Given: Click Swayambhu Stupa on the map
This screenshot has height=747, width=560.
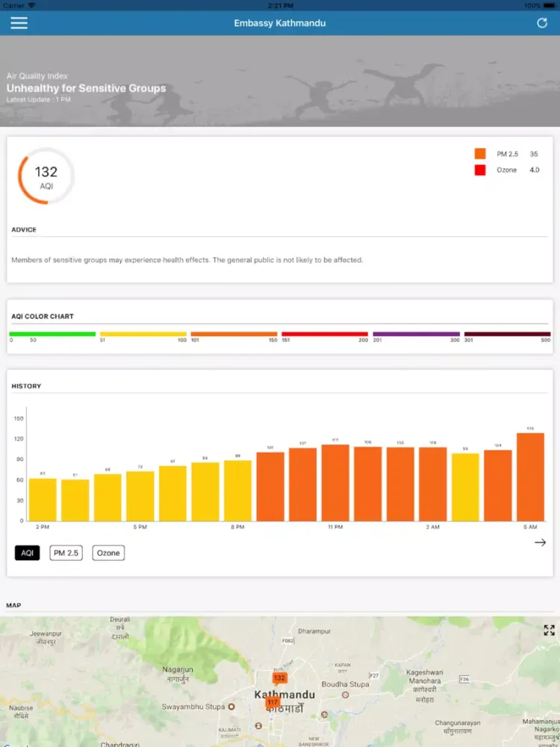Looking at the screenshot, I should point(193,707).
